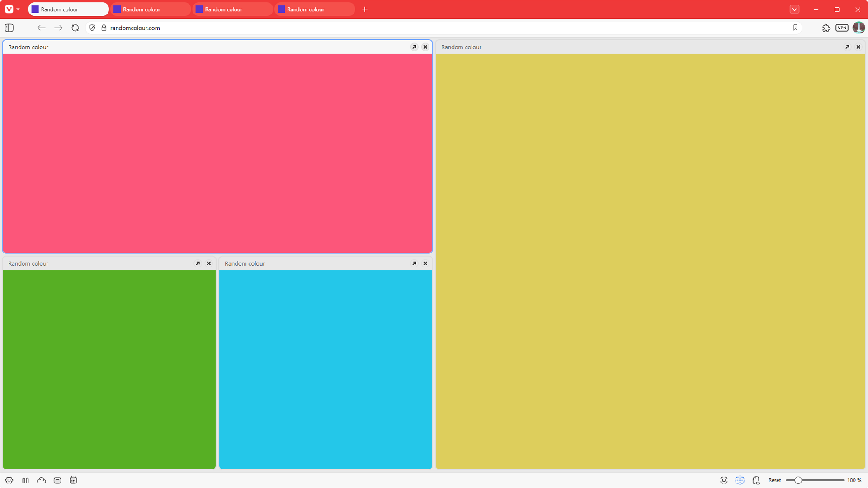Expand the dropdown next to the Vivaldi logo
This screenshot has width=868, height=488.
tap(19, 9)
